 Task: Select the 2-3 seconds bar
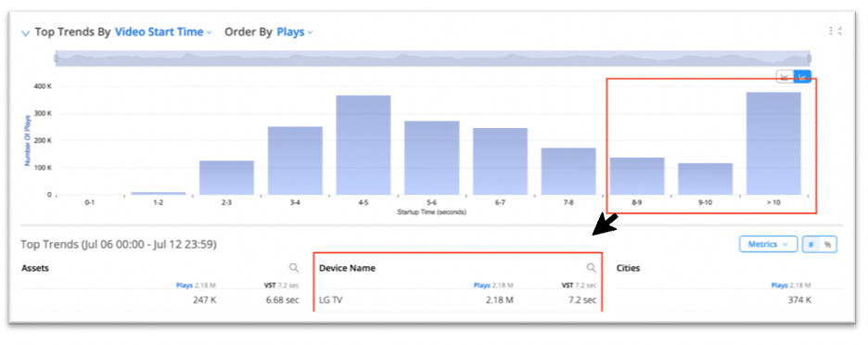pyautogui.click(x=226, y=178)
